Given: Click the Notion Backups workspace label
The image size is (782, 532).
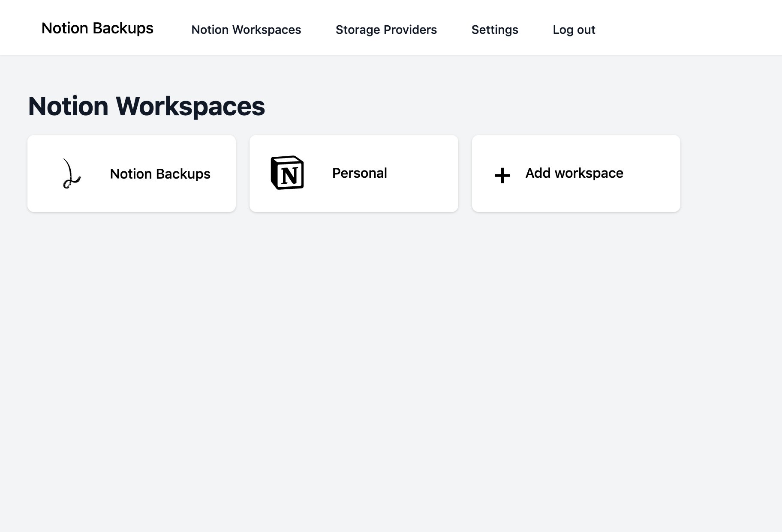Looking at the screenshot, I should click(x=160, y=174).
